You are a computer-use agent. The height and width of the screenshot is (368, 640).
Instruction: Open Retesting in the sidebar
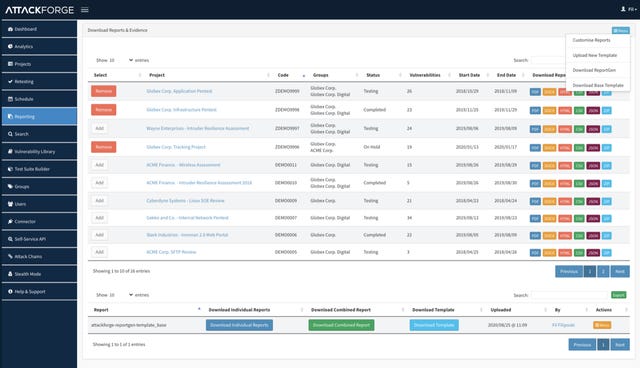[39, 82]
